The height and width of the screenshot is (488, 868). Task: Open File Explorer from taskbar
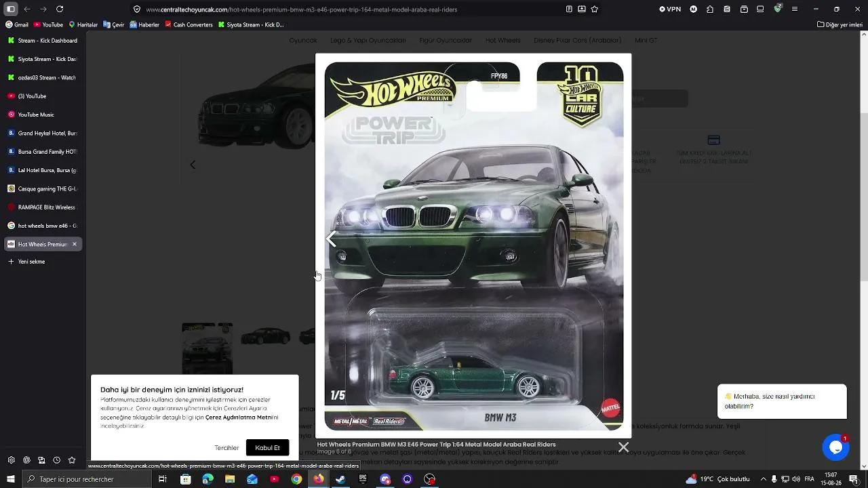230,479
